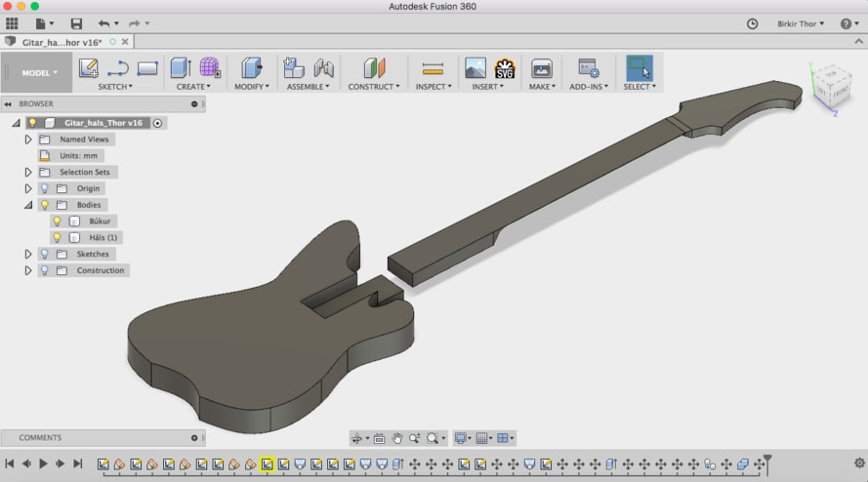
Task: Open the MODEL workspace dropdown
Action: (x=39, y=72)
